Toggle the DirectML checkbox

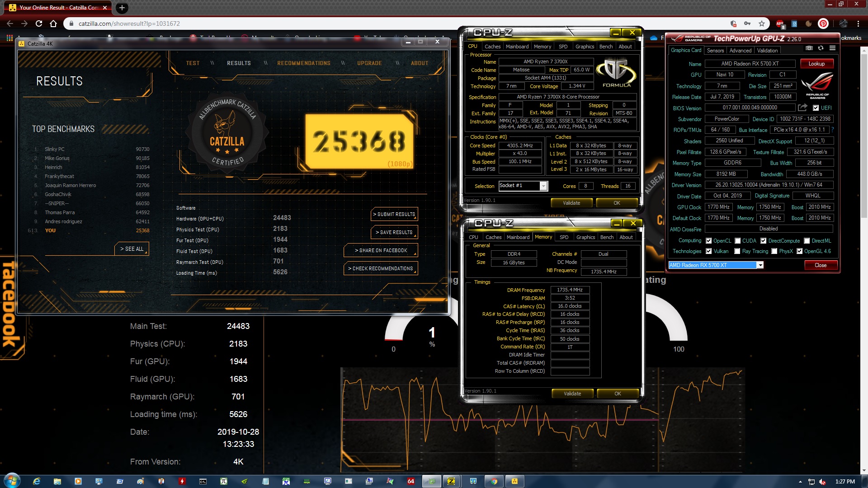[x=807, y=241]
